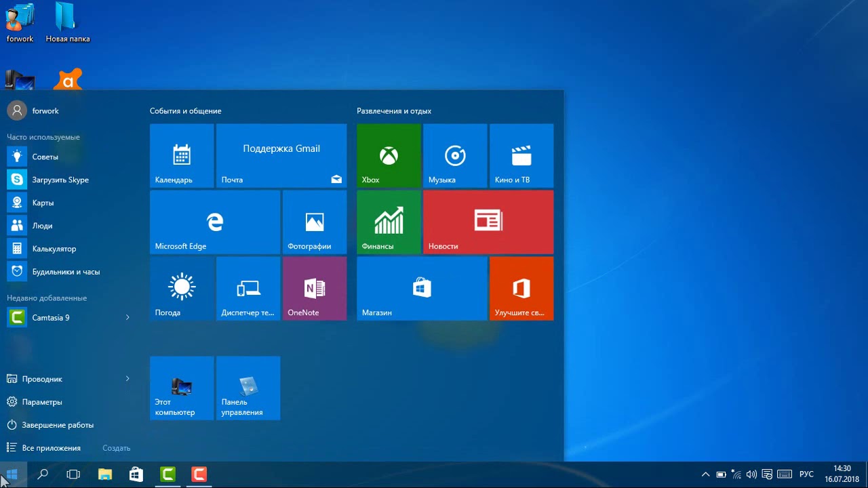Select the forwork desktop icon

[20, 22]
